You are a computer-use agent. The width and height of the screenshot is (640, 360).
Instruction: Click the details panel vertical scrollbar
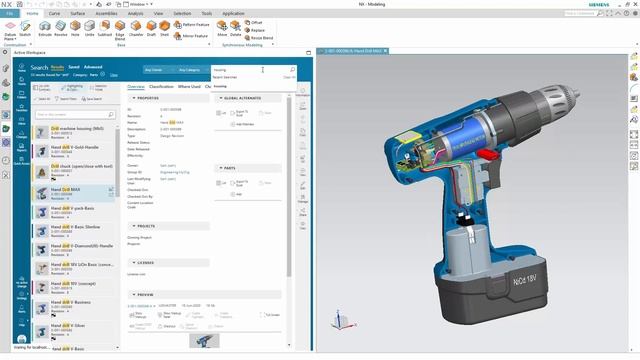coord(289,188)
